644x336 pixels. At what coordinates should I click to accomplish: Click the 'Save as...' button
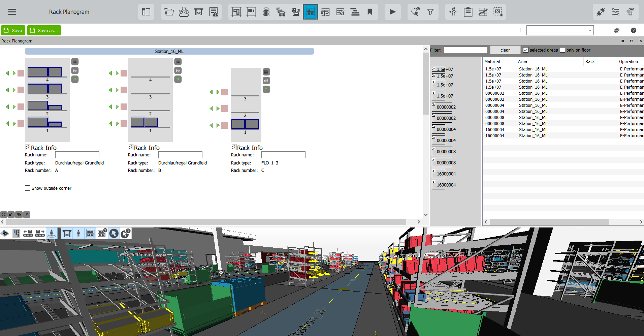[x=44, y=30]
